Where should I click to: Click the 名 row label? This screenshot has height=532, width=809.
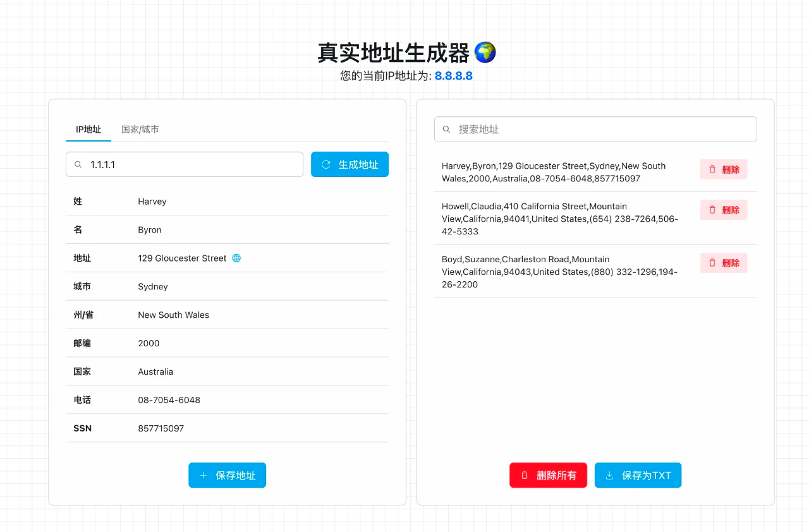[x=78, y=230]
